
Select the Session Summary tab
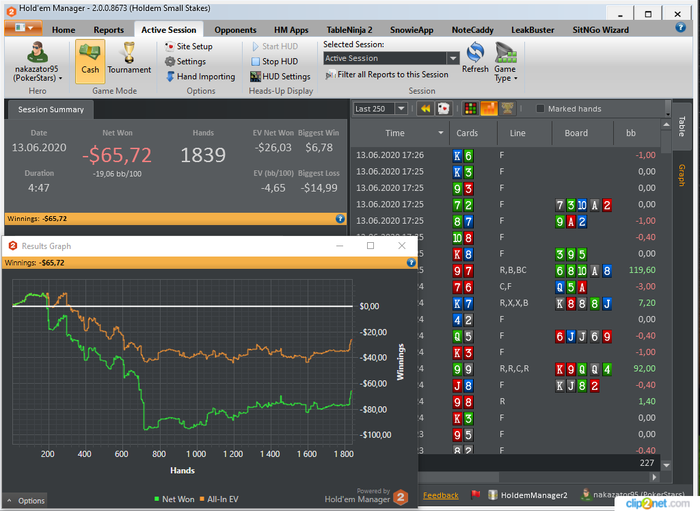coord(51,110)
